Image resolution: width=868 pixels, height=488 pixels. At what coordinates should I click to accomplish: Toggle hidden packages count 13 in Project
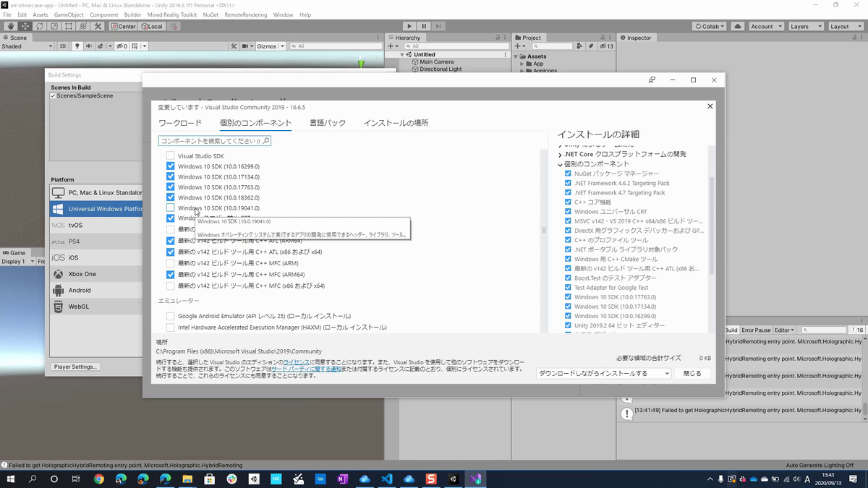608,46
